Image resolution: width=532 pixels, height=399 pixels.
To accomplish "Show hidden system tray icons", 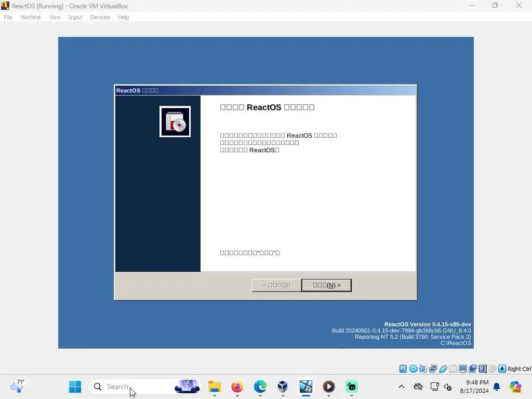I will coord(402,387).
